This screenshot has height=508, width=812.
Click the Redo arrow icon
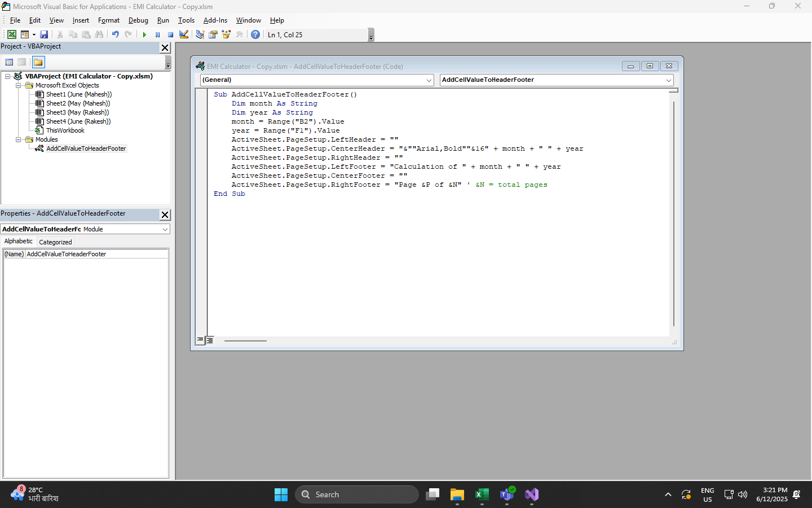pyautogui.click(x=129, y=34)
